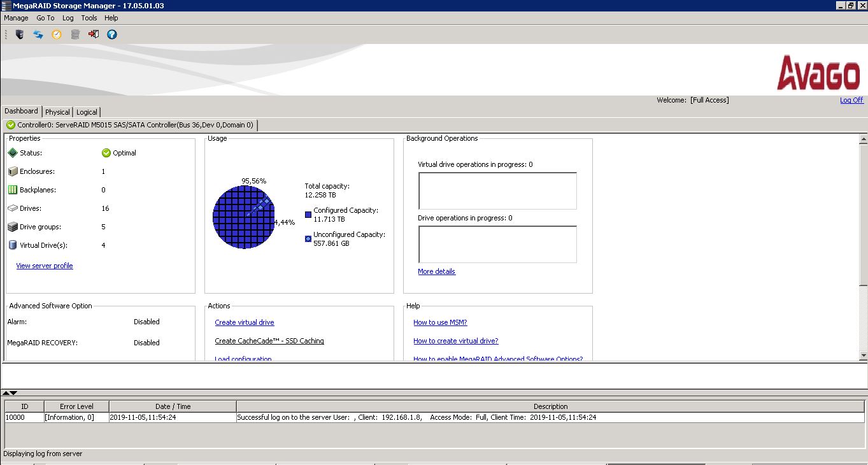Click the virtual drive operations list box
868x465 pixels.
(x=497, y=190)
